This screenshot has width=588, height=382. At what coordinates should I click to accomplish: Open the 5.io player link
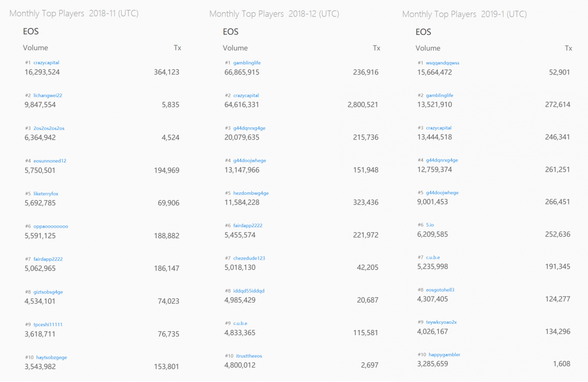pos(430,225)
